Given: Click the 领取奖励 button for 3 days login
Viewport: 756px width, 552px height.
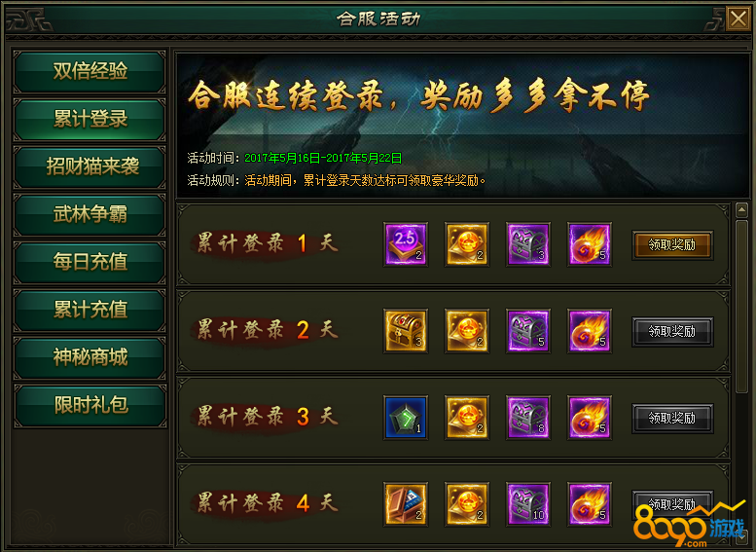Looking at the screenshot, I should point(672,418).
